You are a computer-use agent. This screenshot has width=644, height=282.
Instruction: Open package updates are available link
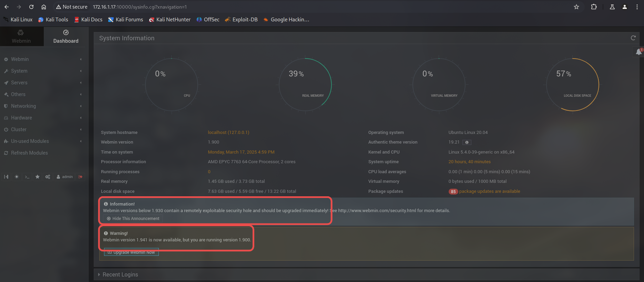(x=489, y=191)
